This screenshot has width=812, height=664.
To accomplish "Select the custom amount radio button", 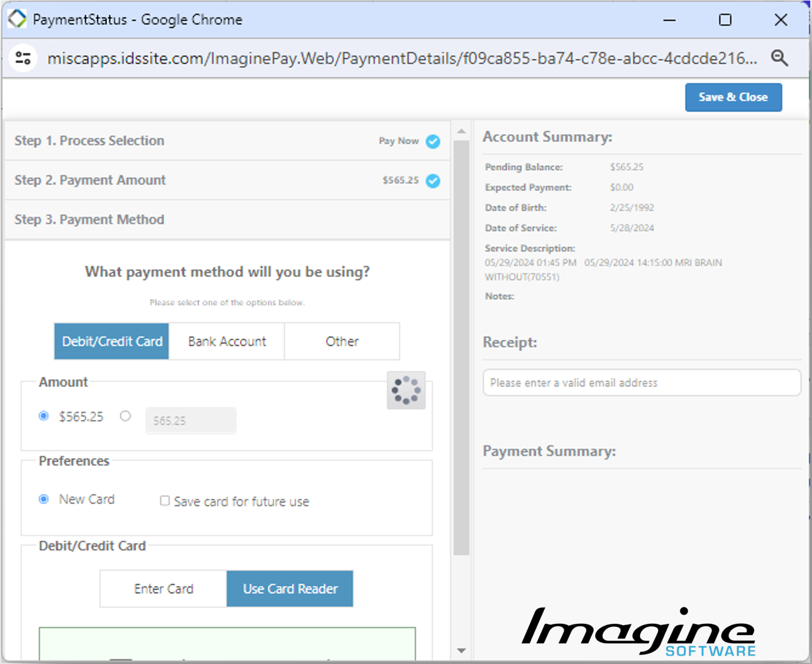I will [x=125, y=416].
